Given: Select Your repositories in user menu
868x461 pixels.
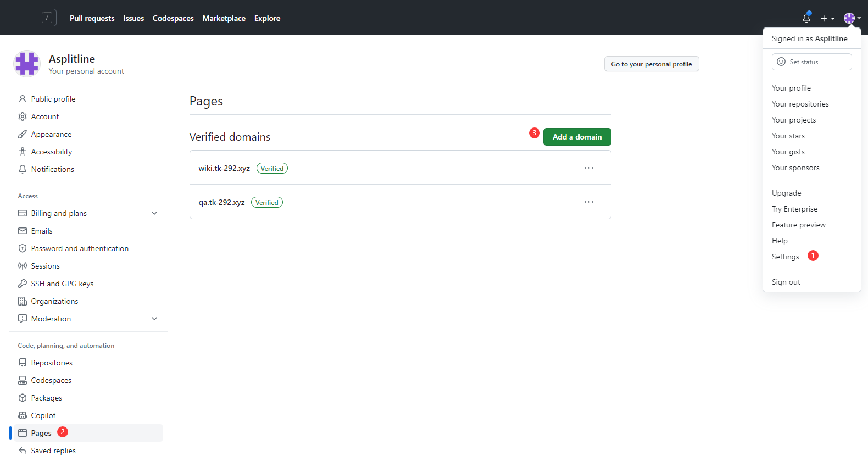Looking at the screenshot, I should [800, 104].
